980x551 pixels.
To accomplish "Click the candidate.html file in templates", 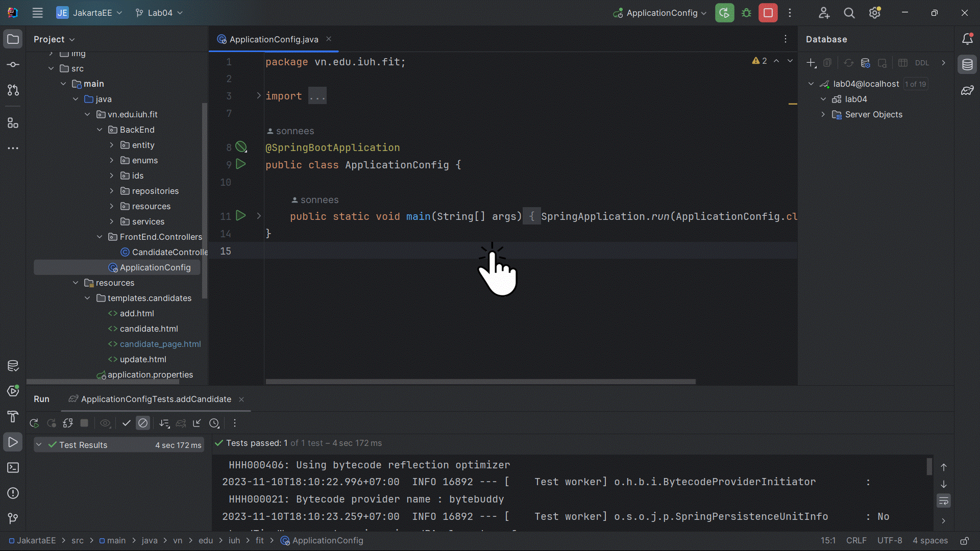I will click(x=149, y=329).
